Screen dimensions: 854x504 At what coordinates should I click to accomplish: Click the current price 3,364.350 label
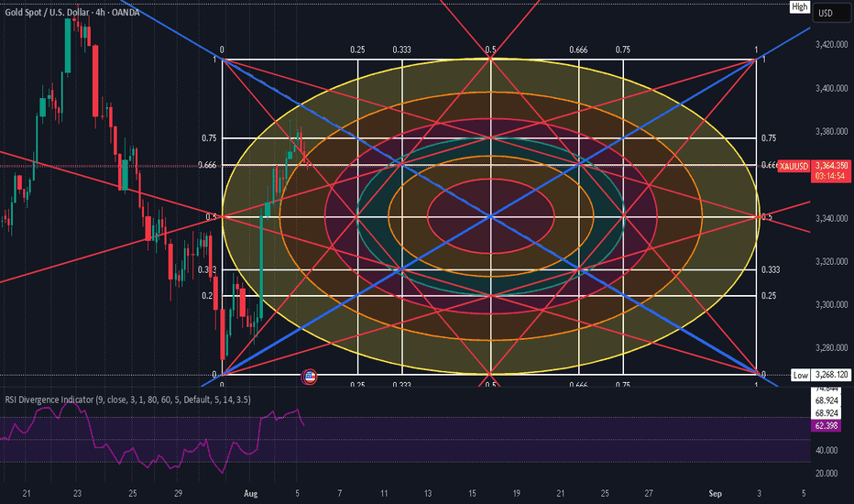(x=831, y=166)
